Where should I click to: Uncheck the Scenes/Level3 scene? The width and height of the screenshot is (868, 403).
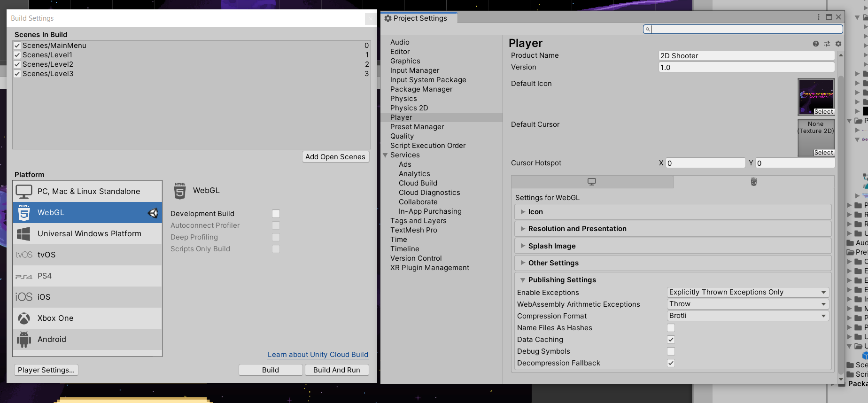click(x=17, y=74)
